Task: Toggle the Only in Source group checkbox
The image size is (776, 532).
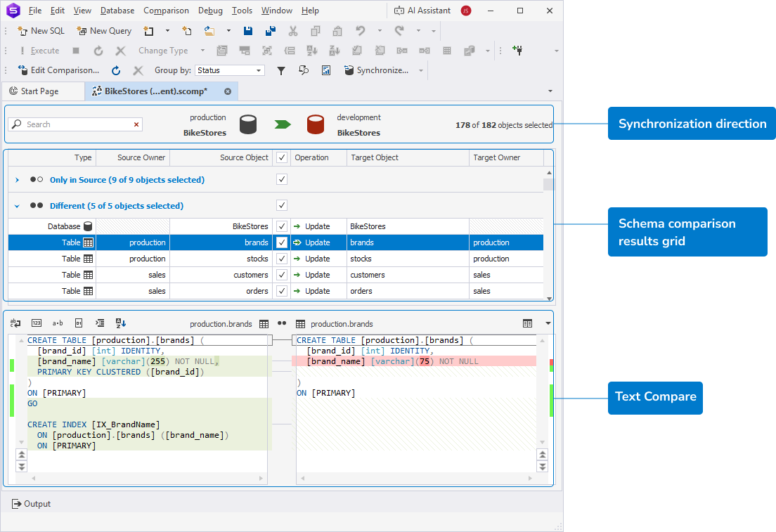Action: pos(280,179)
